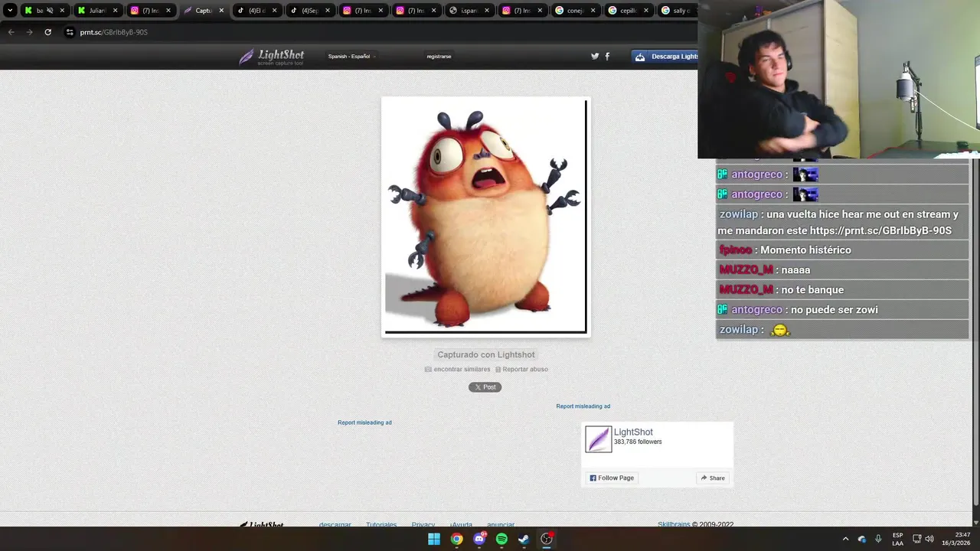Expand hidden system tray icons chevron
The image size is (980, 551).
click(845, 539)
